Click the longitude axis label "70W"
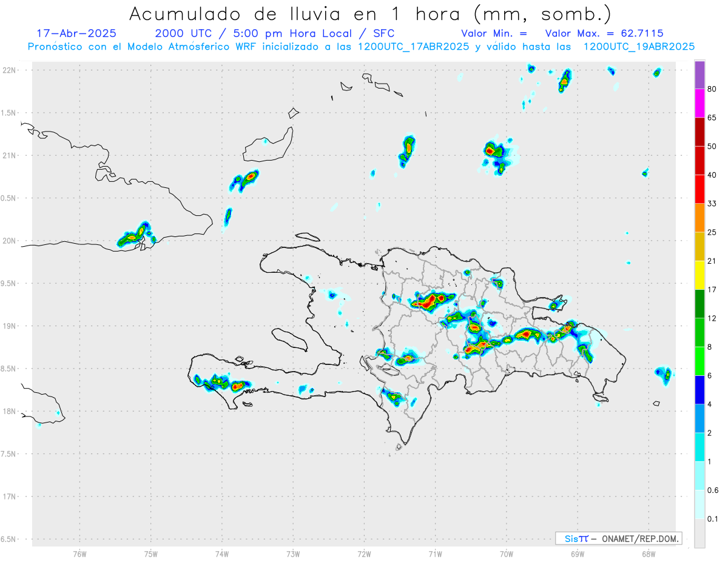The width and height of the screenshot is (728, 562). [x=507, y=554]
